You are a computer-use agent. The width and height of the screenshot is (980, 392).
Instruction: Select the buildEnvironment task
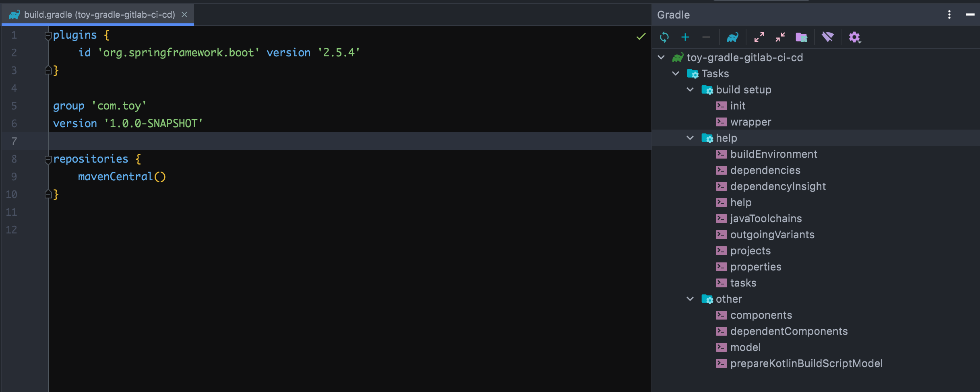point(773,154)
